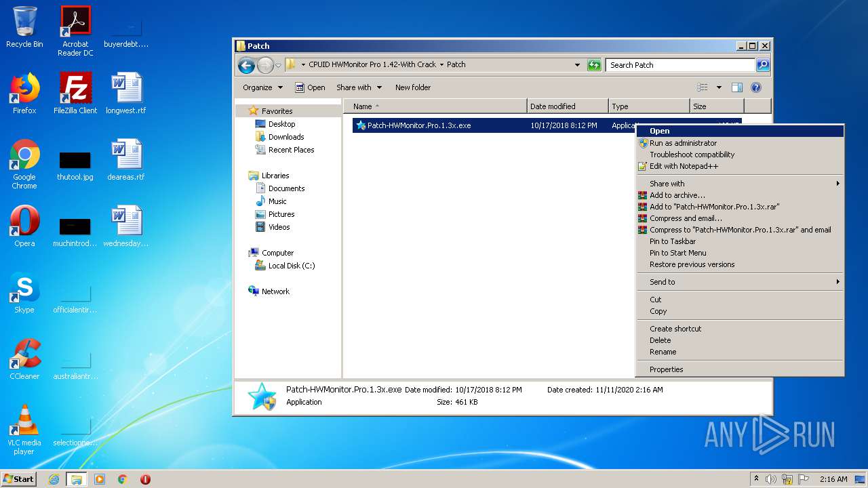Open Documents library in sidebar
Image resolution: width=868 pixels, height=488 pixels.
286,188
